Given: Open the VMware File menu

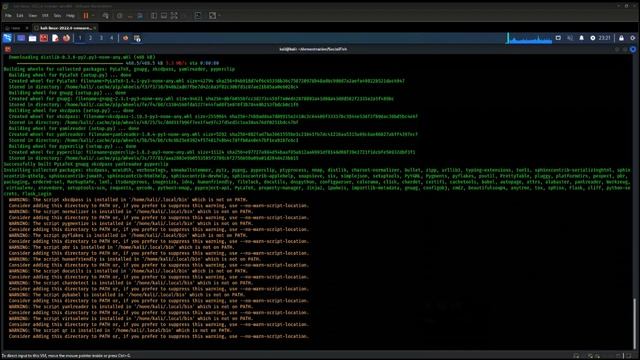Looking at the screenshot, I should tap(8, 16).
